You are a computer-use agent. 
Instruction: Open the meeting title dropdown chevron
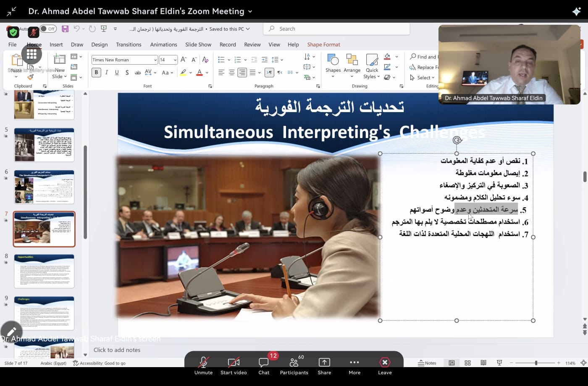click(250, 11)
